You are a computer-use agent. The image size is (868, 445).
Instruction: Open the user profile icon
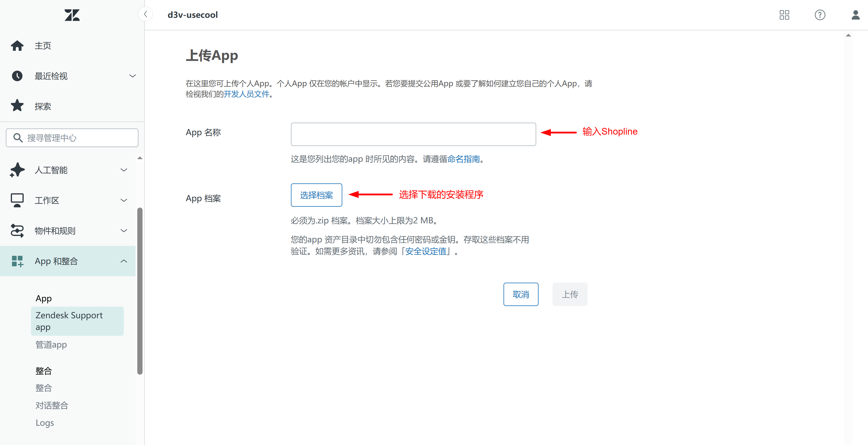[855, 15]
